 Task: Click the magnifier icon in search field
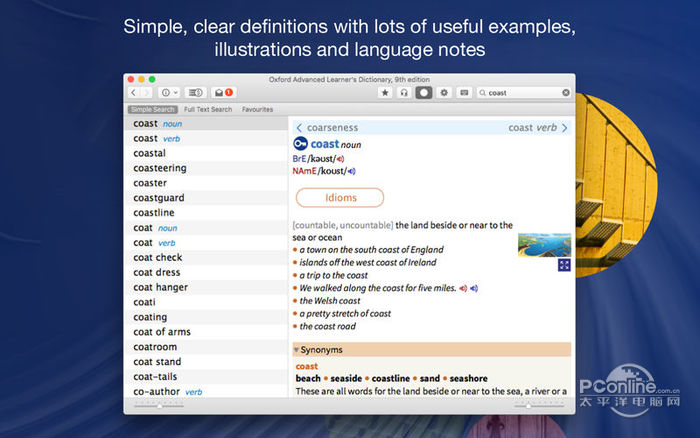[x=482, y=93]
